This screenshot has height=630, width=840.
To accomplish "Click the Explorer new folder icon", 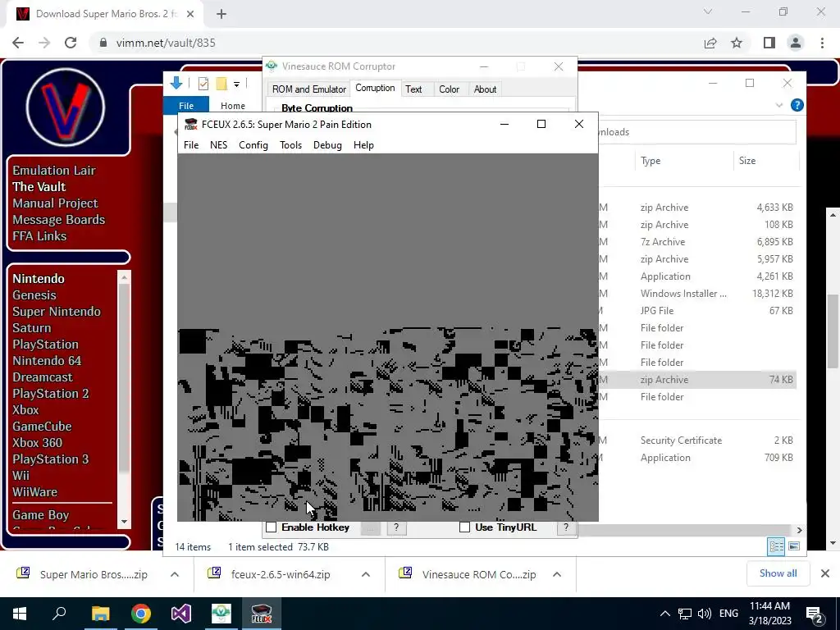I will (221, 84).
